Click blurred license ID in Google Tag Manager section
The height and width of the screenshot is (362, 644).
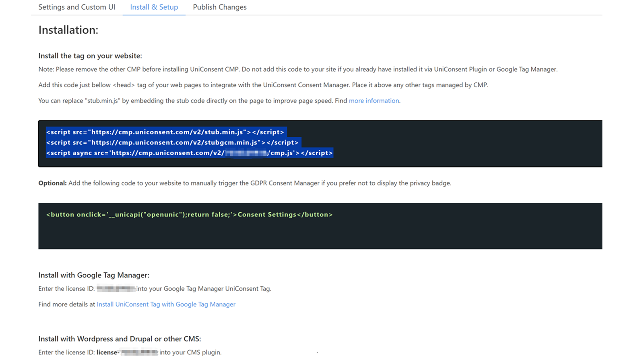(x=116, y=288)
